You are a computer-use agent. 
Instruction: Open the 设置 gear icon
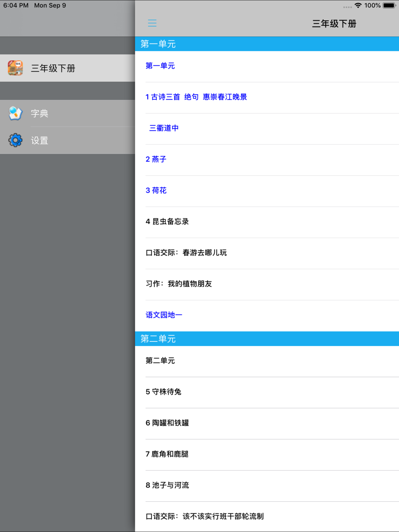pos(16,140)
